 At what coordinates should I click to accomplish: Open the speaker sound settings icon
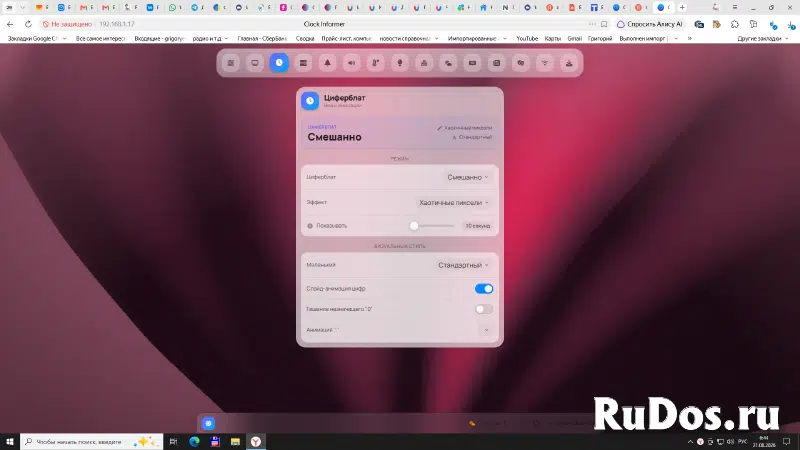tap(352, 63)
